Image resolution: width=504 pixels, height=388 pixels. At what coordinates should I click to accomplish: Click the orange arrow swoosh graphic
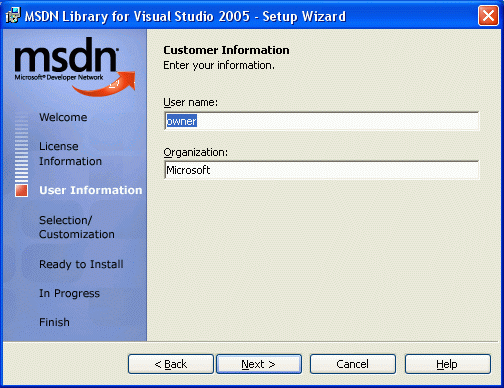point(104,84)
